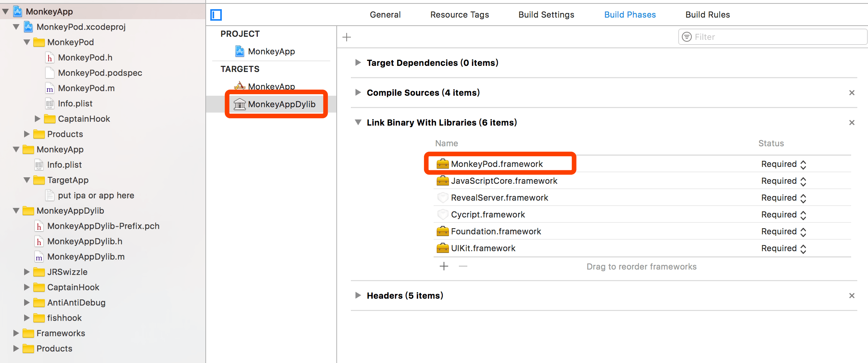
Task: Click the MonkeyPod.podspec document icon
Action: coord(50,73)
